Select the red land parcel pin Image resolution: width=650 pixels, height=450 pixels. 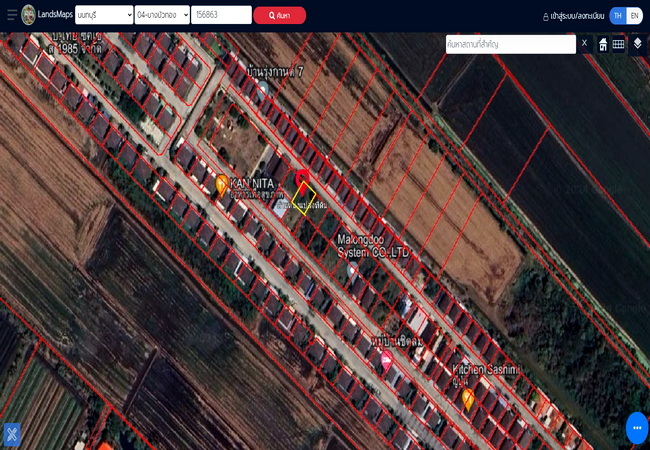pyautogui.click(x=302, y=182)
